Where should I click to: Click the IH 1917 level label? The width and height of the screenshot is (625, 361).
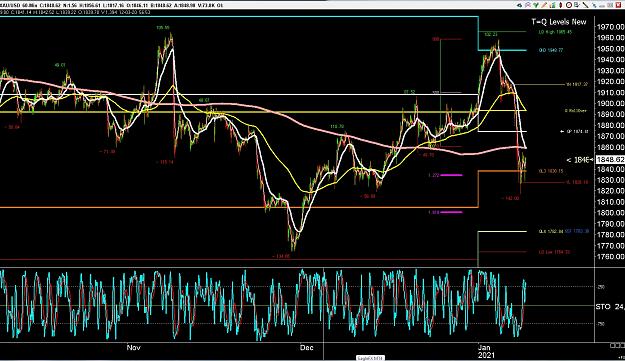pyautogui.click(x=576, y=84)
